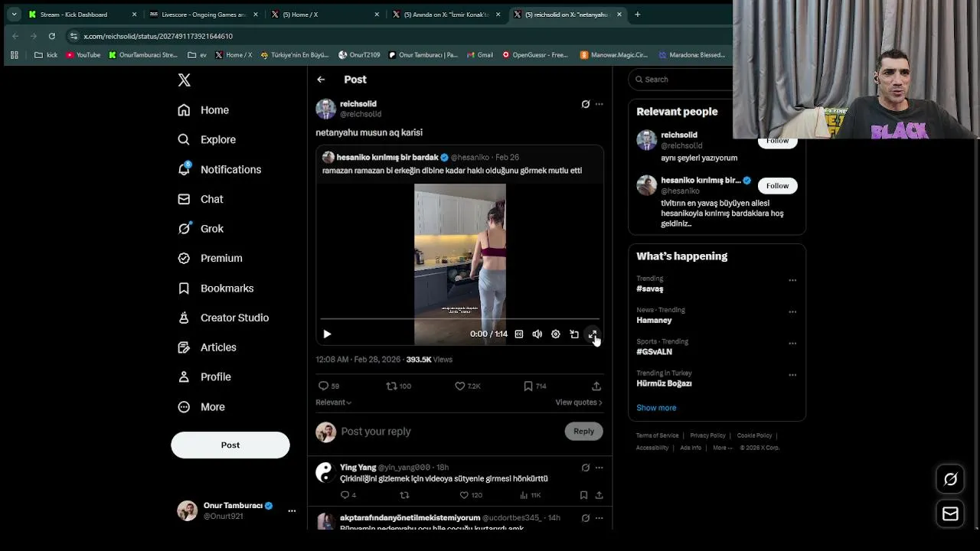The height and width of the screenshot is (551, 980).
Task: Open Ying Yang reply more options
Action: (599, 468)
